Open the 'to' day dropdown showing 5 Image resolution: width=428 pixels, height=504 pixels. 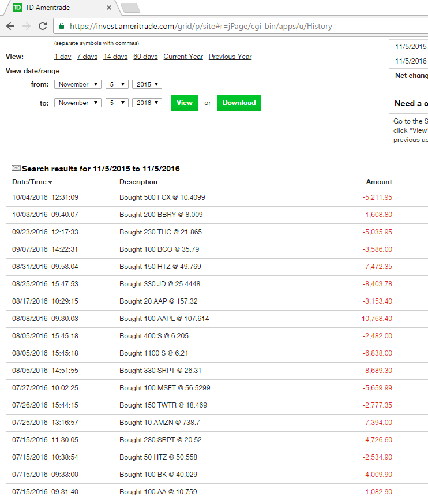[x=117, y=103]
